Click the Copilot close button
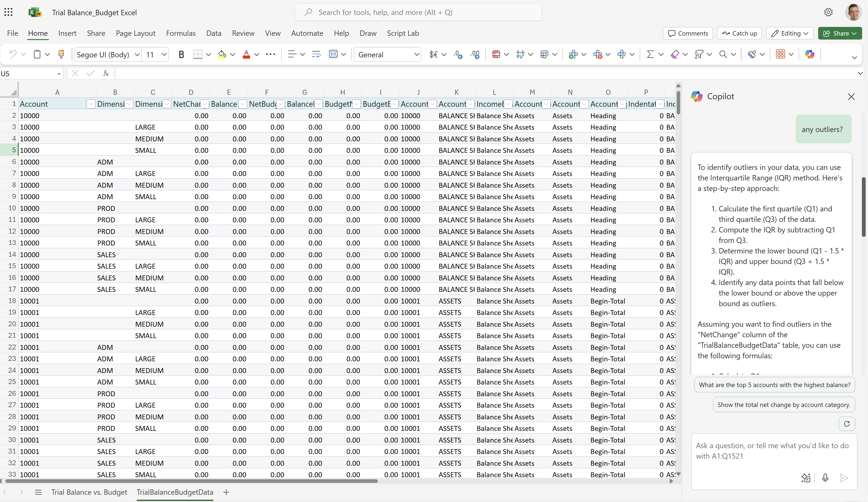Screen dimensions: 868x502 851,96
